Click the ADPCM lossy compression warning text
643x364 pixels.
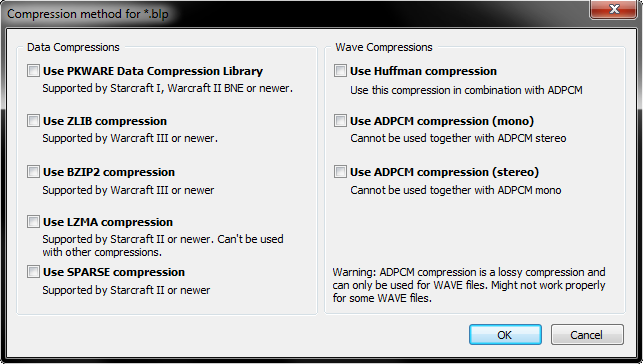point(469,285)
